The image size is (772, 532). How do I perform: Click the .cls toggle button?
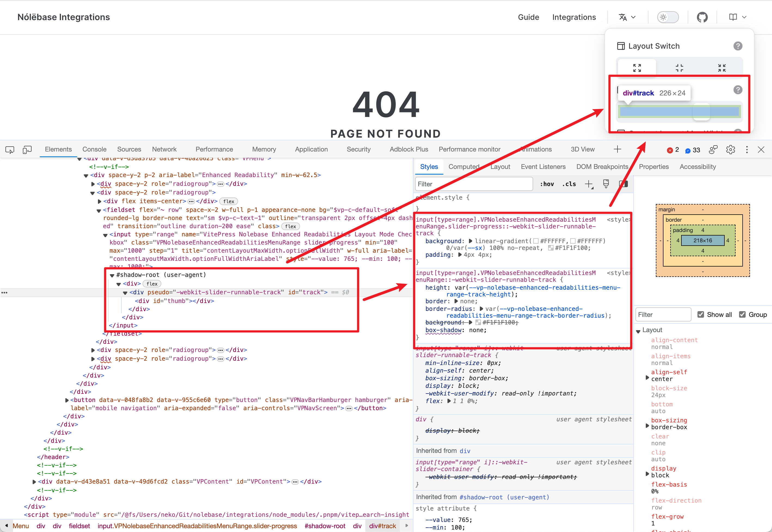(x=569, y=184)
